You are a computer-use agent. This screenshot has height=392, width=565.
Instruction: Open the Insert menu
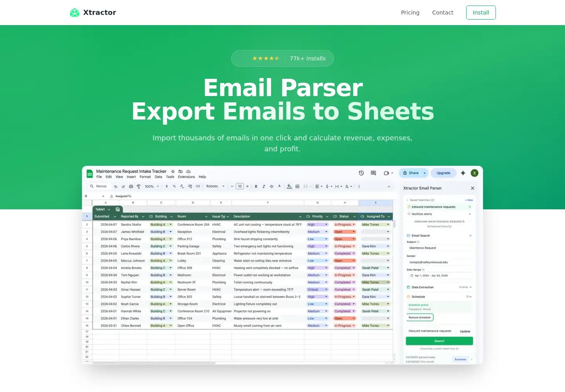[131, 177]
